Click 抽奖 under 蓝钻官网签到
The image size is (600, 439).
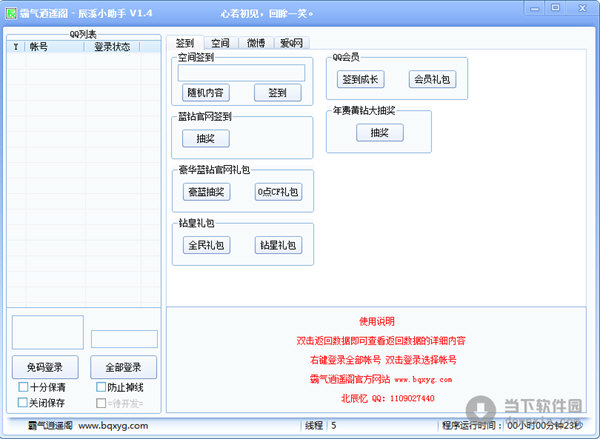206,139
